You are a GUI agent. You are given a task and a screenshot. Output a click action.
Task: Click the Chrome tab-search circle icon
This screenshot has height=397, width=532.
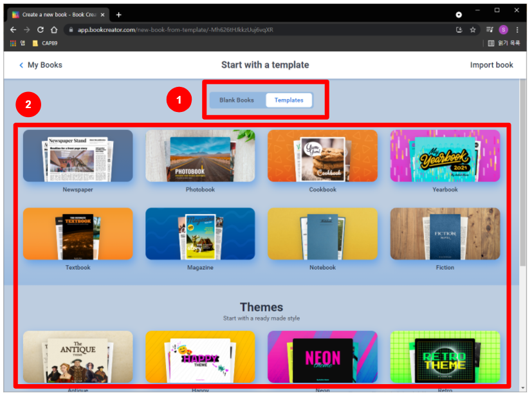click(x=459, y=15)
